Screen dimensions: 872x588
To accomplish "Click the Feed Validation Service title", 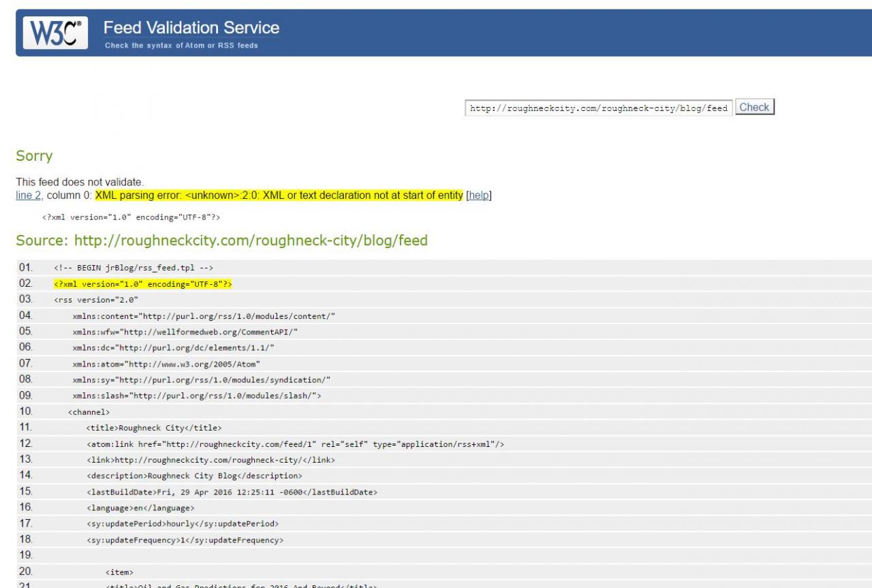I will click(x=191, y=28).
